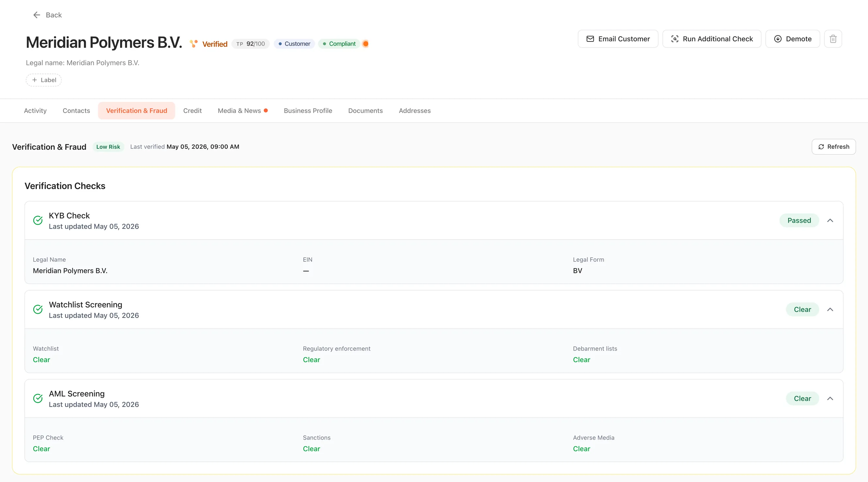Click the orange alert dot next to Compliant
Screen dimensions: 868x482
[365, 44]
